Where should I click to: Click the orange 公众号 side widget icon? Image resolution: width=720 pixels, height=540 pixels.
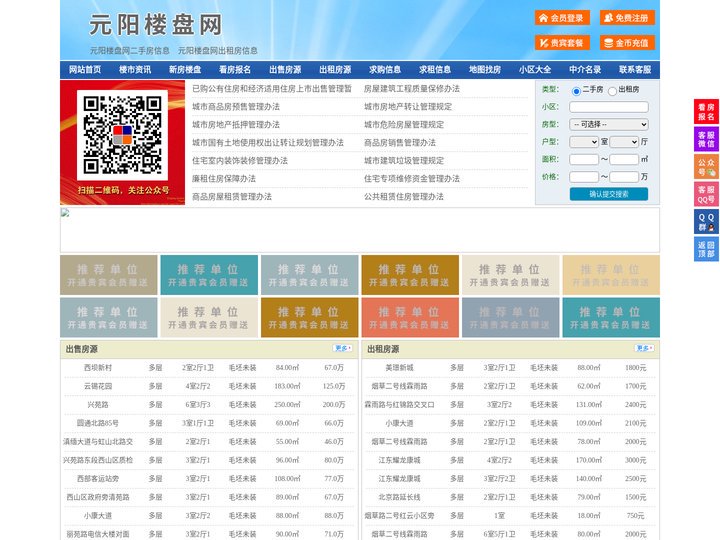pos(706,167)
